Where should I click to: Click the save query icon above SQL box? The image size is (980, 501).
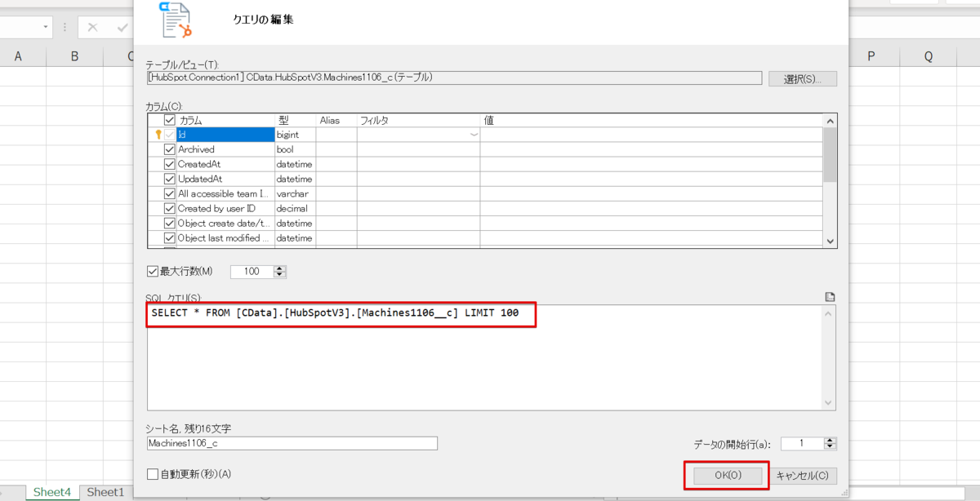pyautogui.click(x=830, y=296)
